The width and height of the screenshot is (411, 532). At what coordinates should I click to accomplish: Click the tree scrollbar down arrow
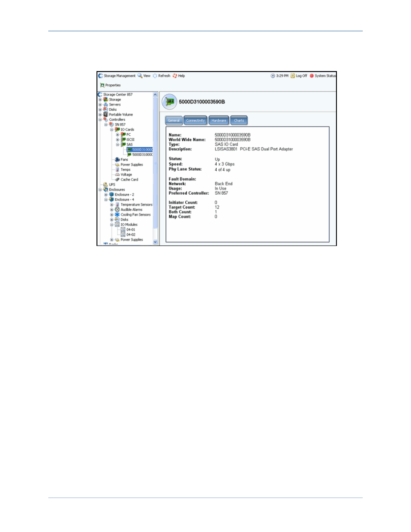click(156, 242)
